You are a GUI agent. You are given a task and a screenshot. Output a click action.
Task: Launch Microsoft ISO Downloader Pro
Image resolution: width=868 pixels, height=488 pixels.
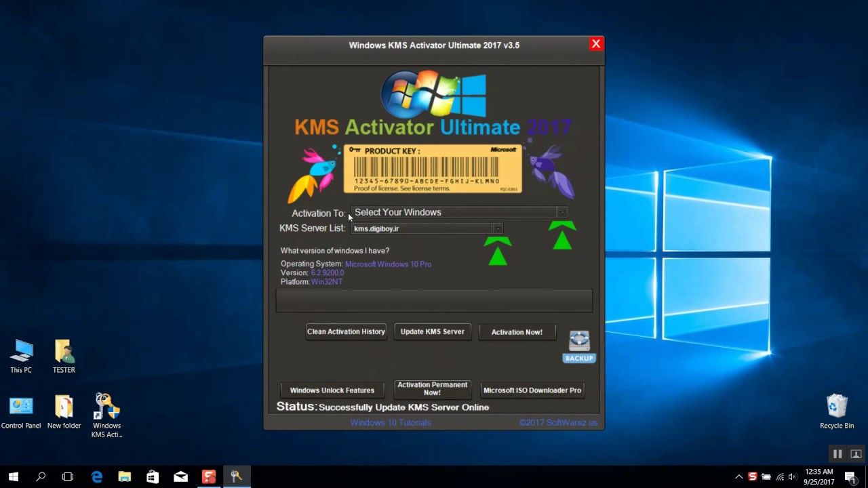click(x=532, y=390)
